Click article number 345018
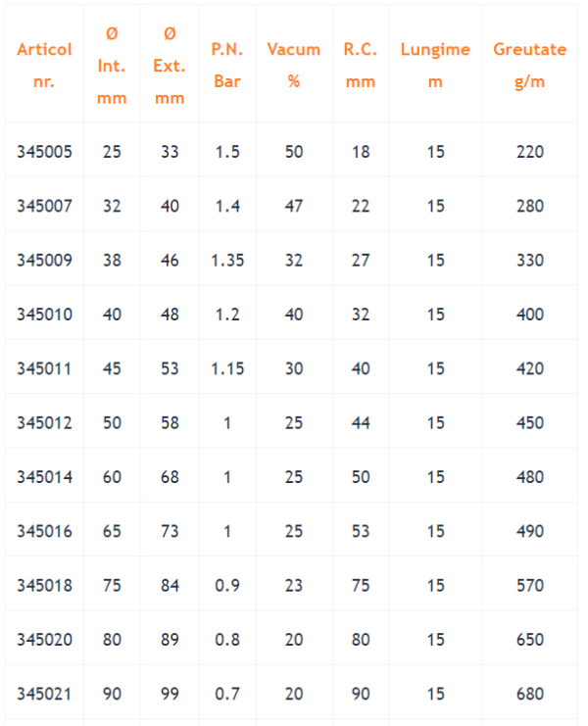Image resolution: width=588 pixels, height=726 pixels. pos(44,585)
